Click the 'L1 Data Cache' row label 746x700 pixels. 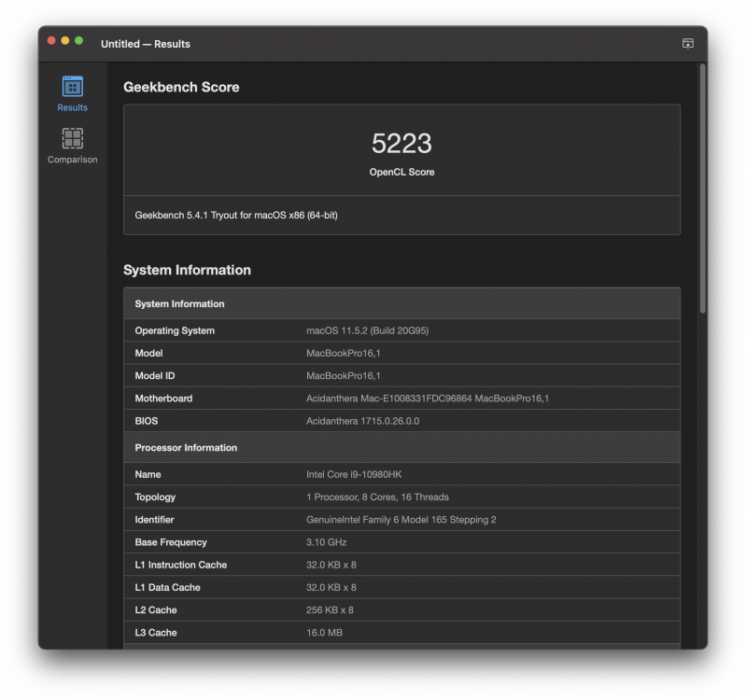[x=167, y=587]
